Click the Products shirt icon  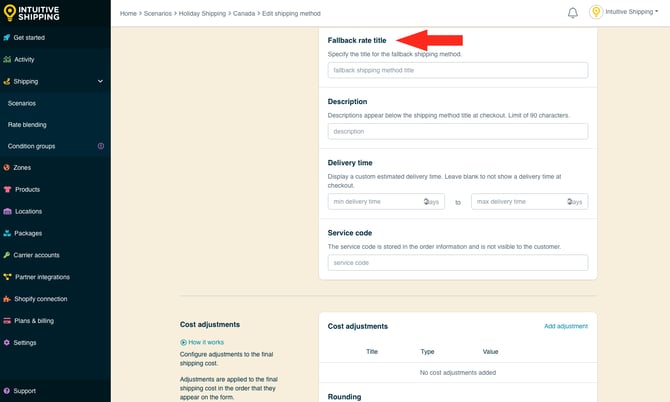pyautogui.click(x=8, y=189)
